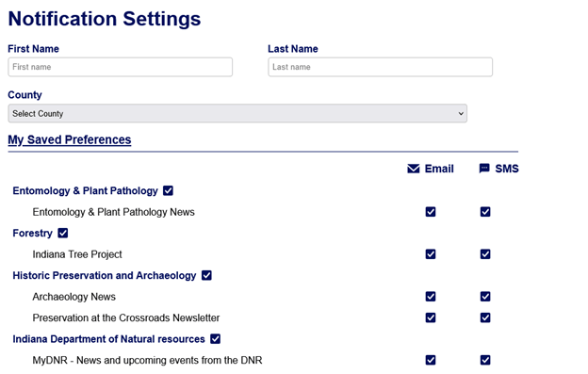Open the My Saved Preferences link

coord(70,139)
